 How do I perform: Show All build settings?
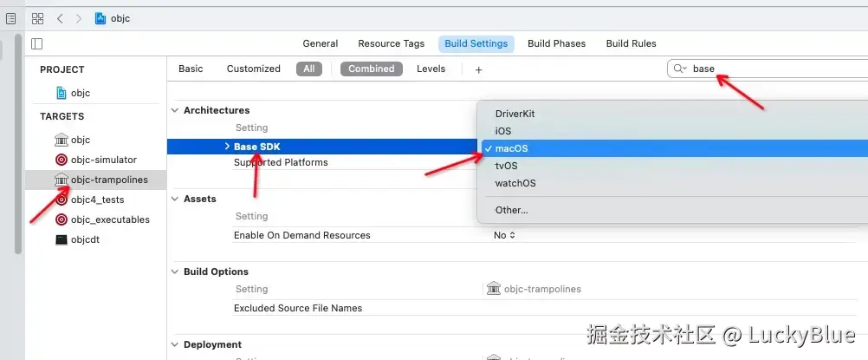309,69
